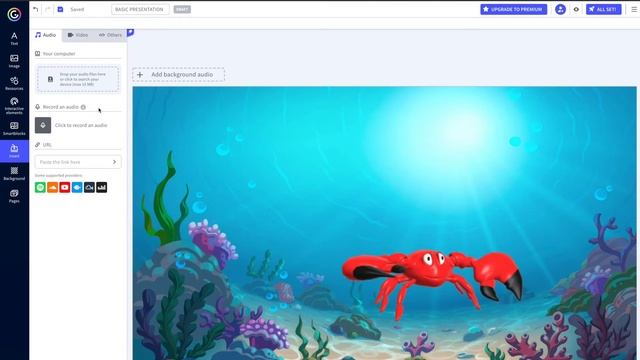Click Add background audio button
Screen dimensions: 640x360
click(x=178, y=75)
